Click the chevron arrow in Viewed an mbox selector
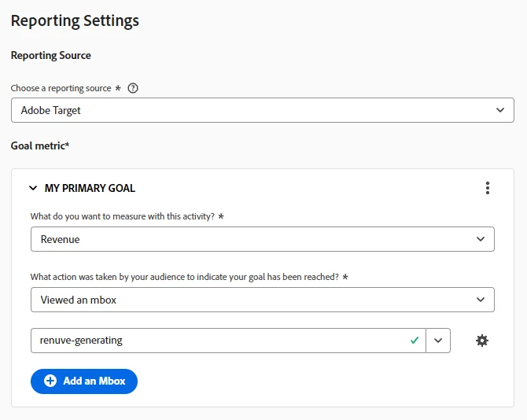This screenshot has height=420, width=527. tap(481, 300)
